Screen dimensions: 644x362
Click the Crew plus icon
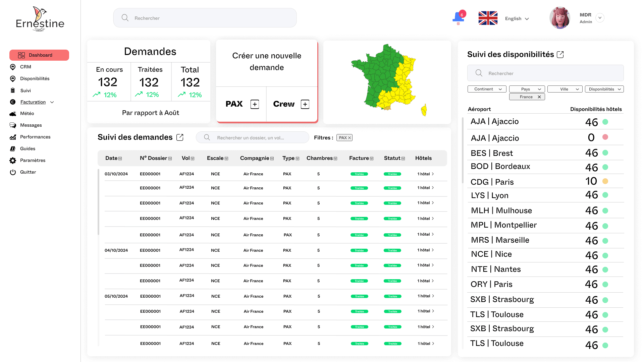[305, 104]
